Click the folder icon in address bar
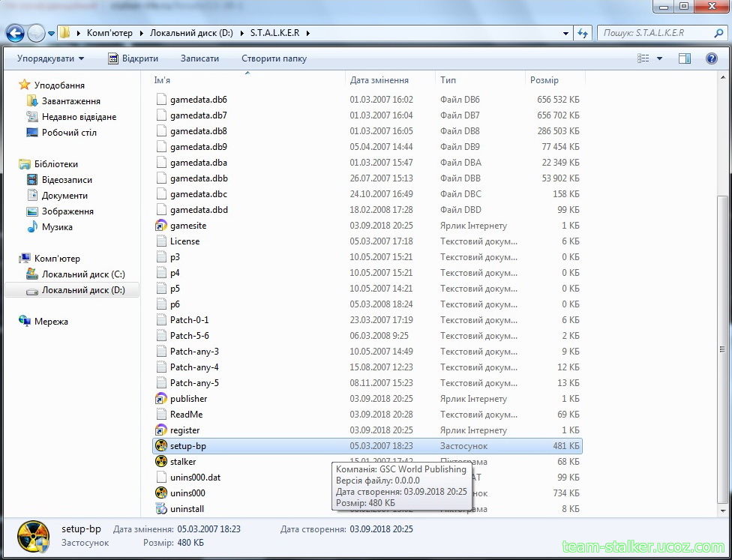Viewport: 732px width, 560px height. pos(65,33)
